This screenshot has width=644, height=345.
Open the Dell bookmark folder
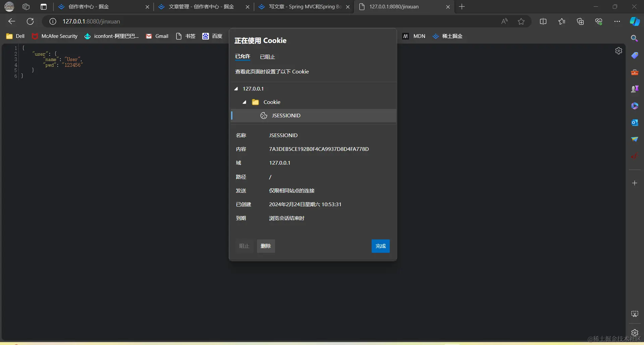[15, 36]
